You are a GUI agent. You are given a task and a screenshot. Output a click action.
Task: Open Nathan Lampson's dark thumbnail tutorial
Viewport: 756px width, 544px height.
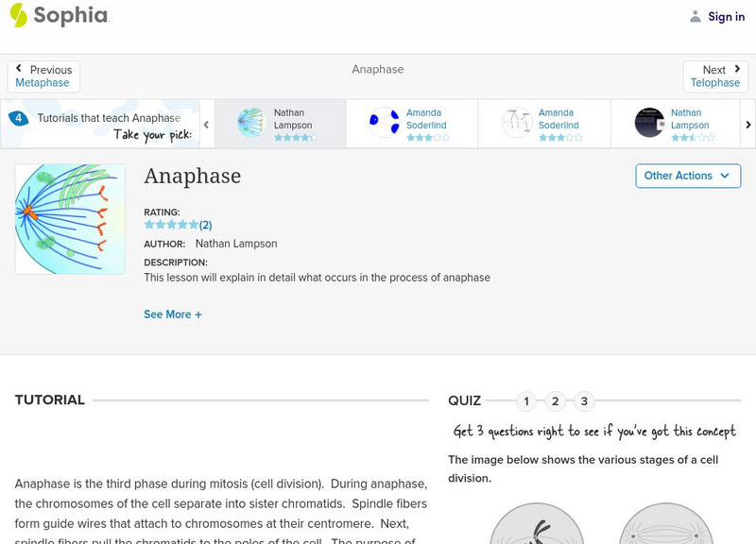tap(649, 123)
